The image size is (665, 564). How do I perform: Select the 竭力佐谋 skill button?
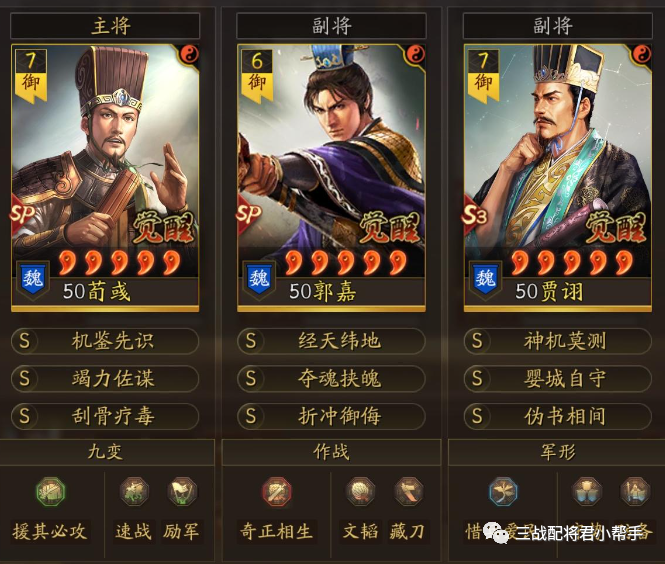click(x=105, y=378)
